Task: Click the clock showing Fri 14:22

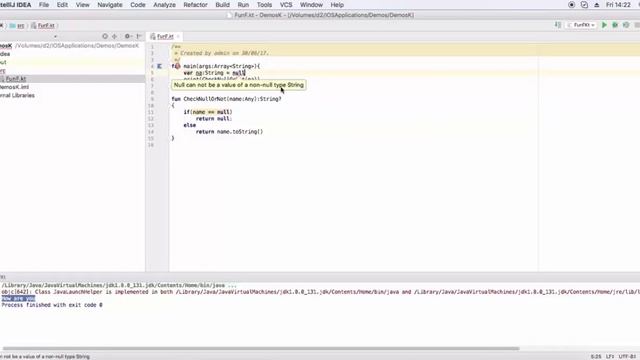Action: click(618, 5)
